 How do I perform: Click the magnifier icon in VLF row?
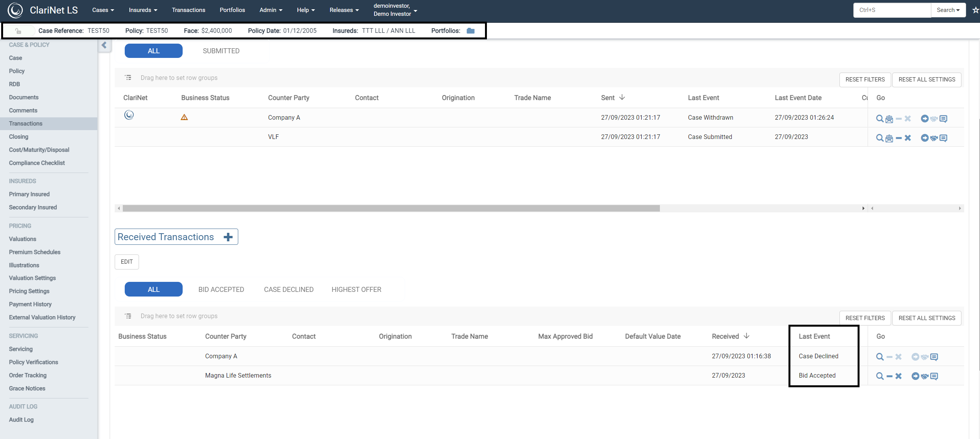(x=880, y=138)
